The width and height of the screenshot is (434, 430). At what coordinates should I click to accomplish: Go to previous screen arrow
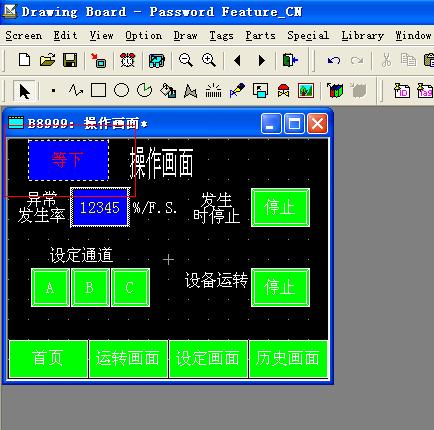pyautogui.click(x=237, y=61)
